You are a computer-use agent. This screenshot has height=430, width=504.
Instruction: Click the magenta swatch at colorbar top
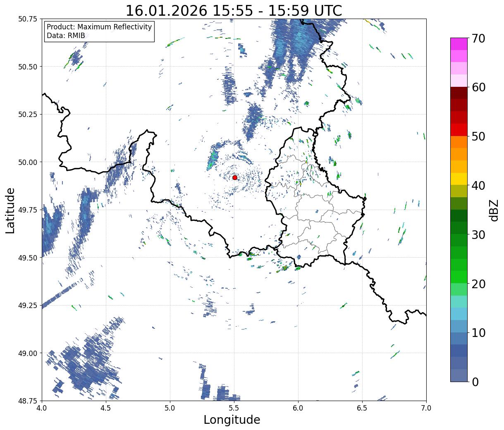pos(459,44)
